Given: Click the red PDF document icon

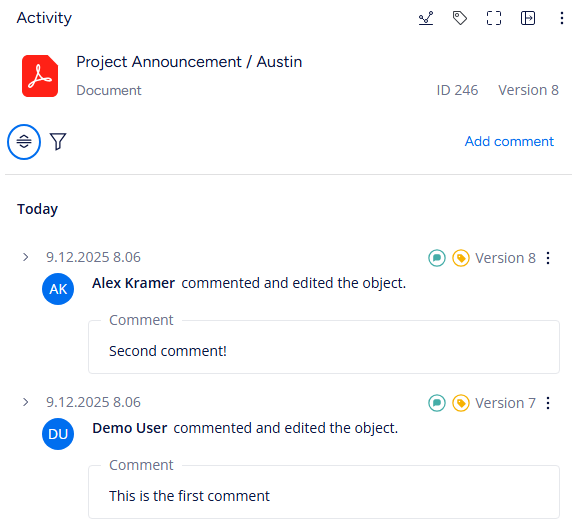Looking at the screenshot, I should coord(40,76).
